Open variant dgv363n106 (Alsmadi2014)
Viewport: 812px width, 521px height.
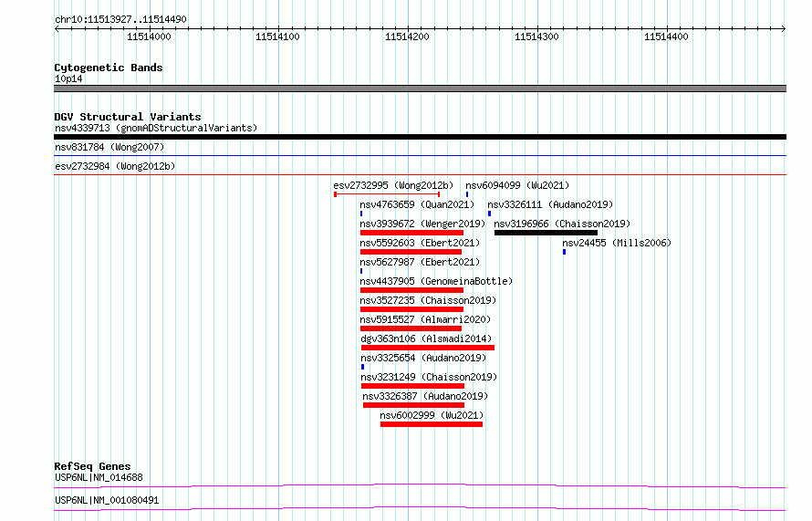pos(426,339)
